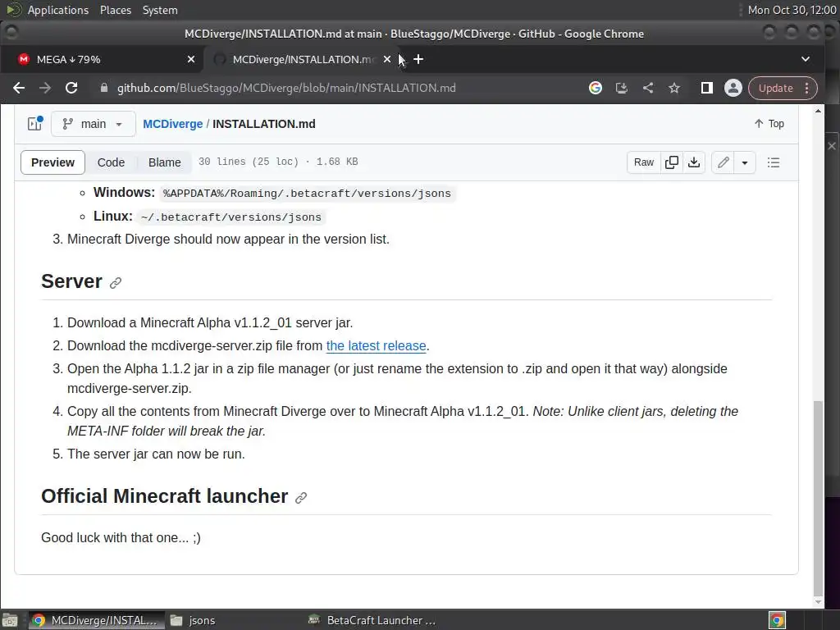Click the Server heading anchor link icon
Screen dimensions: 840x630
pyautogui.click(x=115, y=283)
